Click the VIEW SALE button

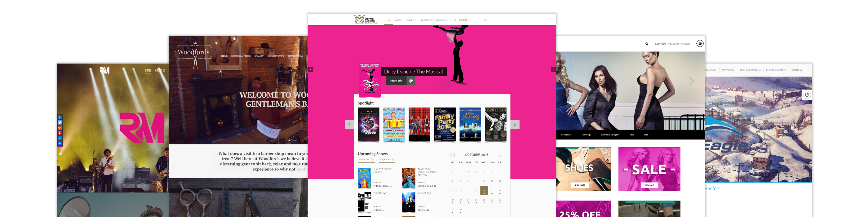649,185
